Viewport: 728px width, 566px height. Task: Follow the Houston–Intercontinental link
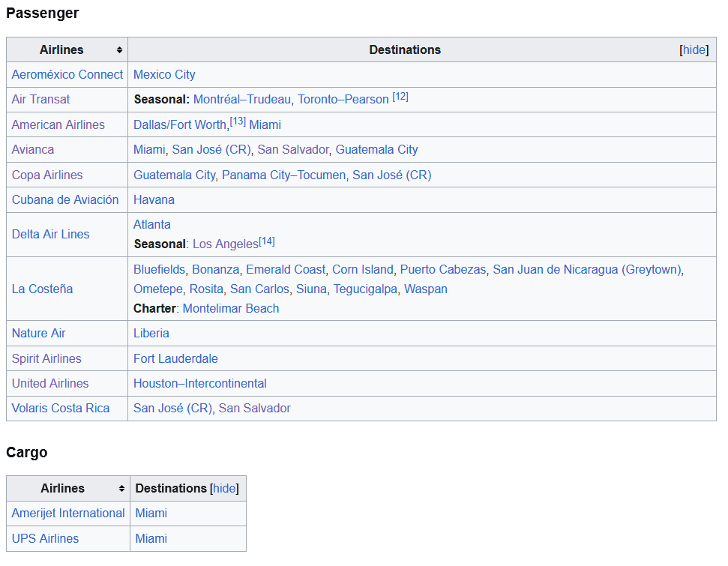coord(200,384)
